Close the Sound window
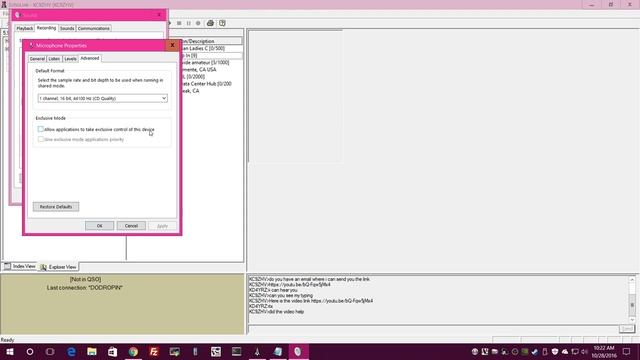Image resolution: width=640 pixels, height=360 pixels. point(159,15)
